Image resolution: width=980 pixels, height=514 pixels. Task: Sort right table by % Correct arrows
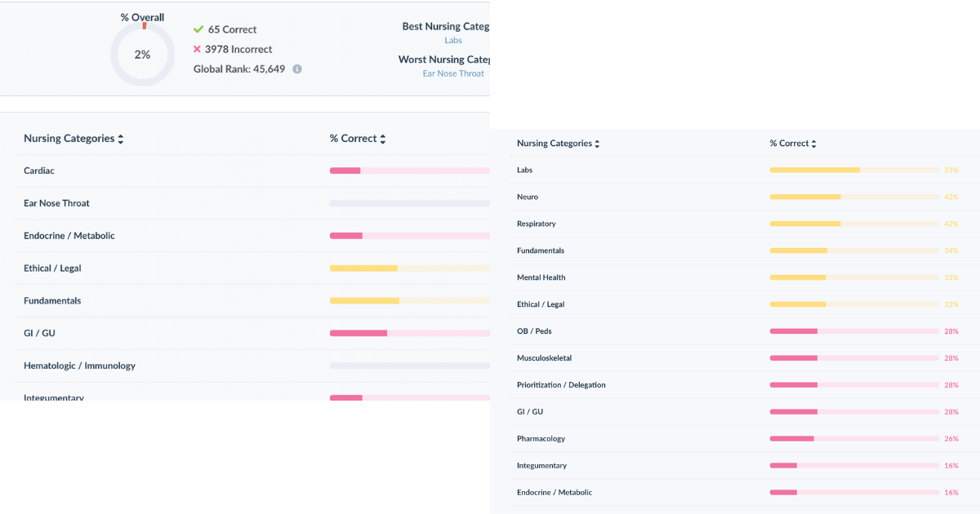point(813,144)
